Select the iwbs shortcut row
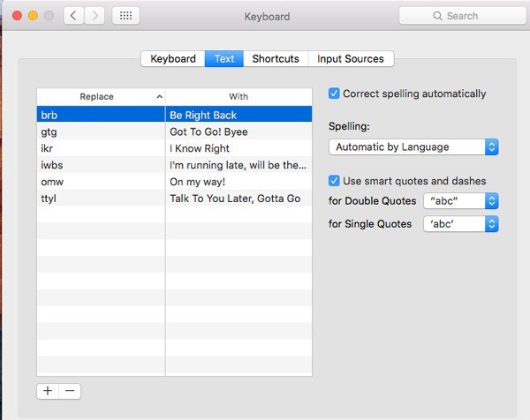 (174, 165)
